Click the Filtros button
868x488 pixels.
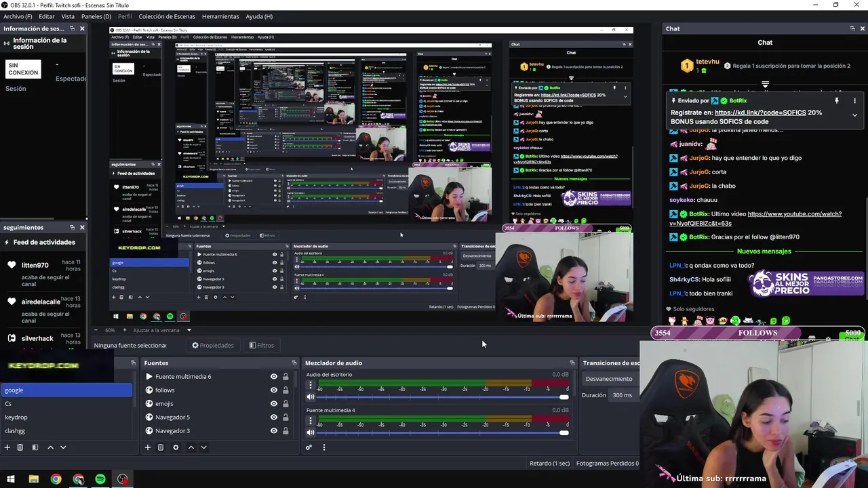[262, 346]
